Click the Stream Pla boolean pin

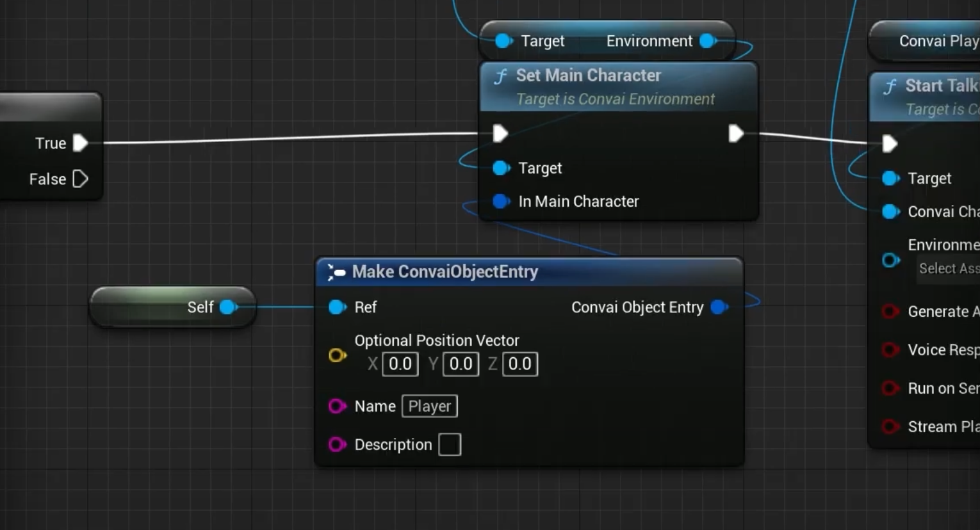[890, 426]
